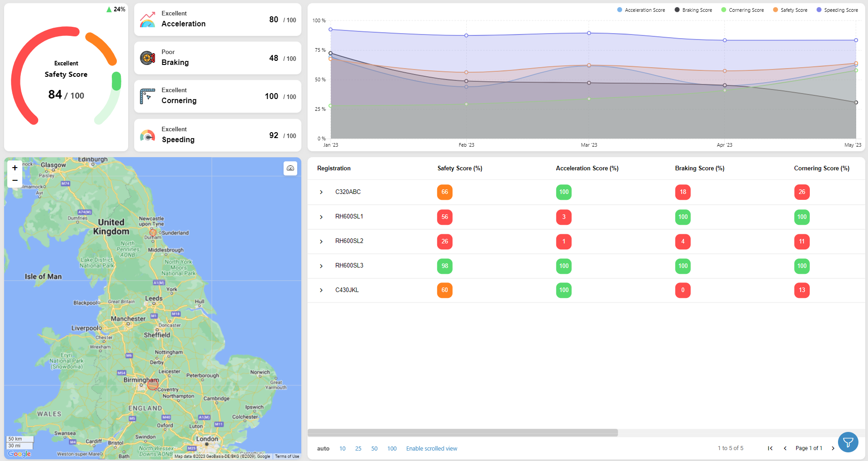Click the Braking brake-disc icon
868x461 pixels.
tap(147, 58)
